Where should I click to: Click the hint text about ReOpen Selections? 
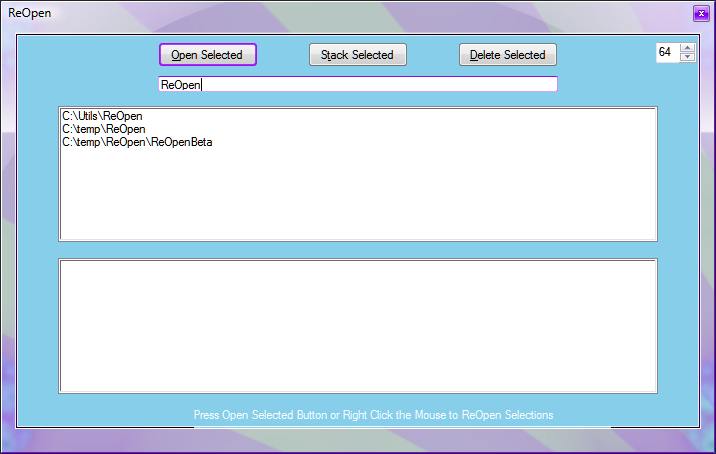[x=373, y=414]
